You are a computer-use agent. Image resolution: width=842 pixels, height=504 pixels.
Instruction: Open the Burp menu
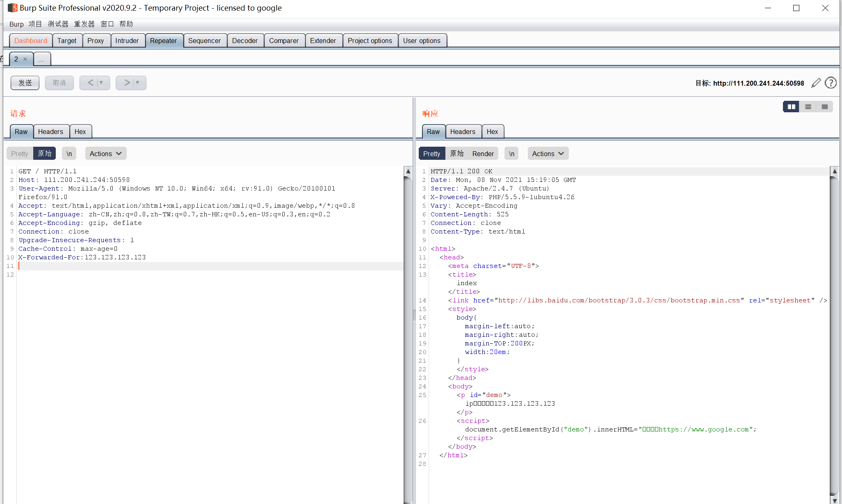pos(16,24)
